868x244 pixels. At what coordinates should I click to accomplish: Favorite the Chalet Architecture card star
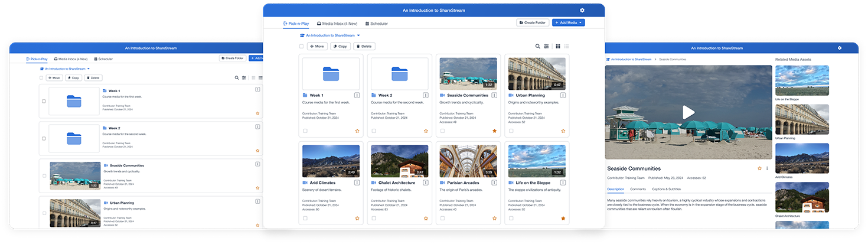coord(426,218)
